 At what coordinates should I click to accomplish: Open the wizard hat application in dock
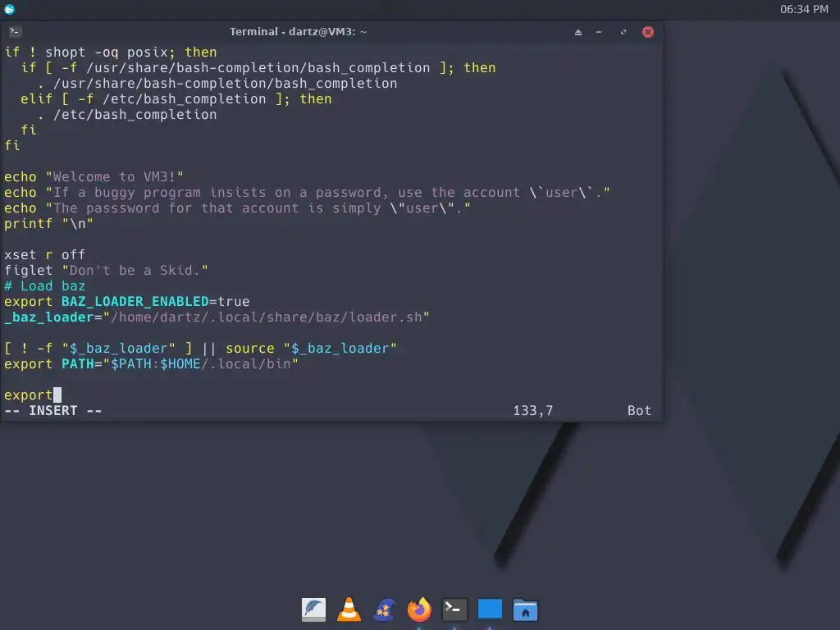point(384,609)
